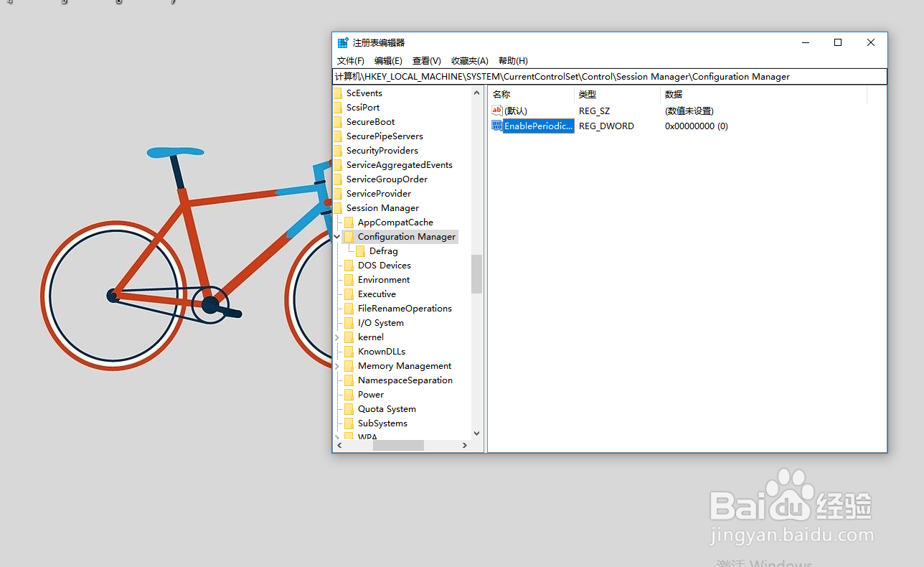Click the 0x00000000 (0) data cell
Viewport: 924px width, 567px height.
click(x=697, y=126)
